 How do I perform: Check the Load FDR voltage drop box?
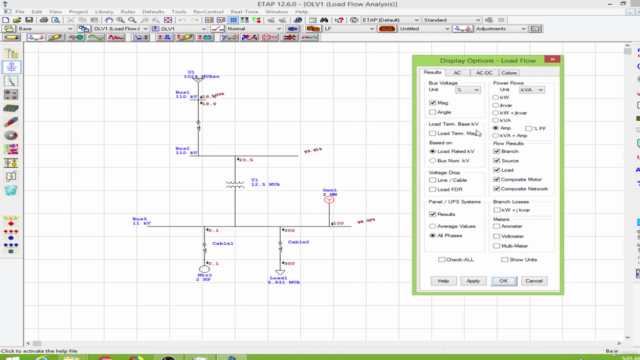point(432,189)
